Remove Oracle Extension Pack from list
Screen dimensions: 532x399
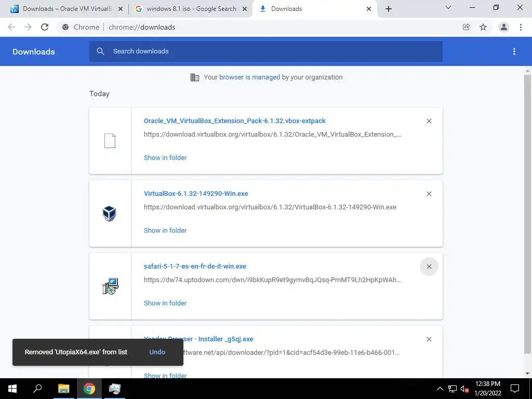pyautogui.click(x=429, y=121)
